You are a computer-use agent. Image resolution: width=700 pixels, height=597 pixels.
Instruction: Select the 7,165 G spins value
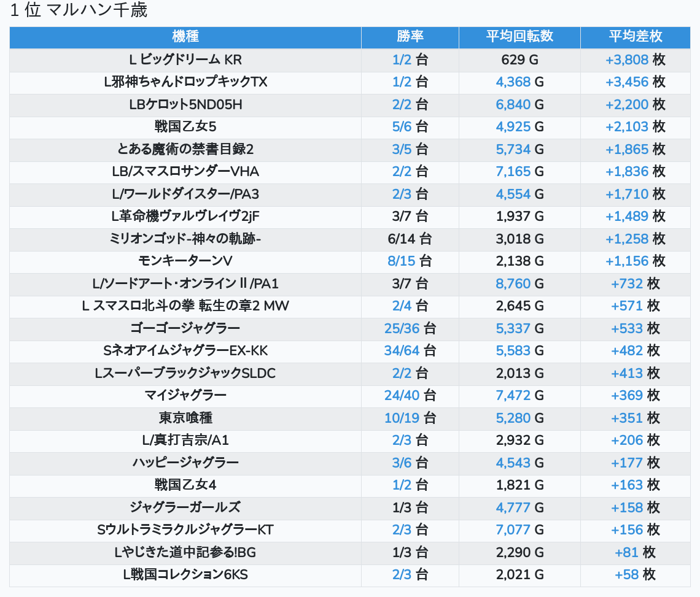(x=519, y=171)
